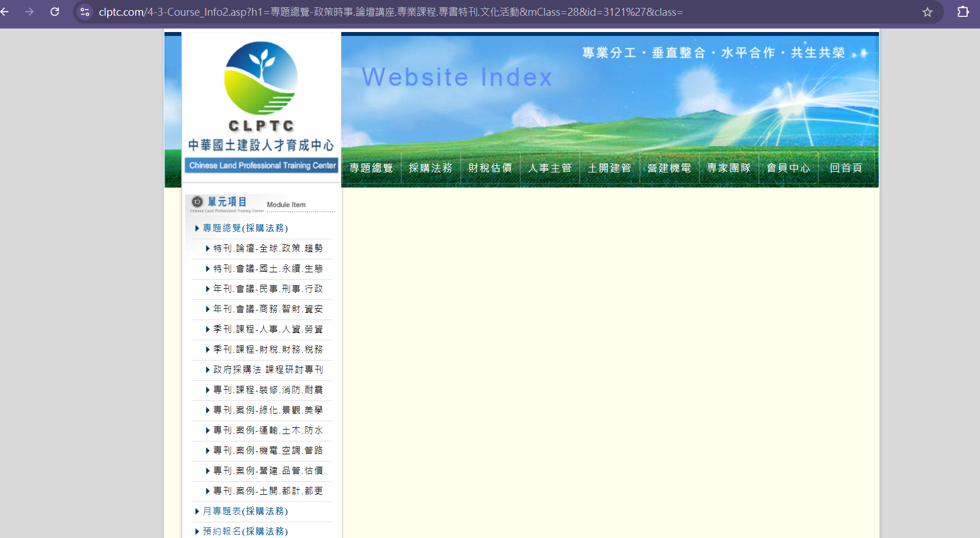Open the 專家團隊 navigation tab
The image size is (980, 538).
(729, 168)
